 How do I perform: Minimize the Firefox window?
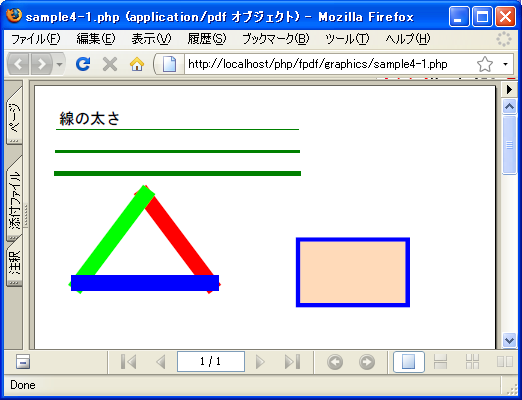(459, 16)
